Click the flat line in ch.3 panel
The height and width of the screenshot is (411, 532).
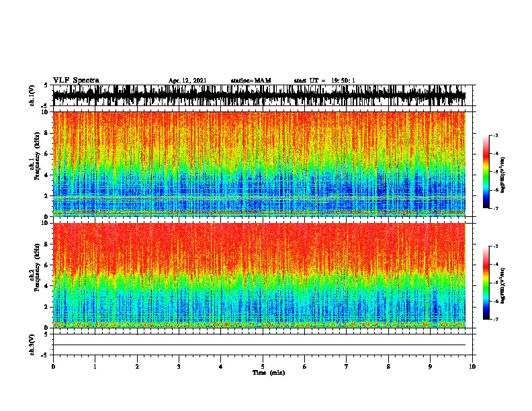[259, 345]
